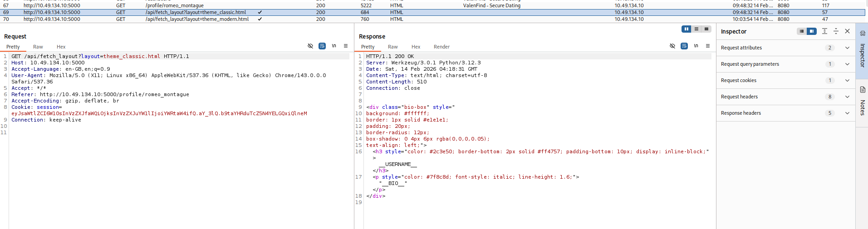
Task: Select side-by-side request/response layout
Action: 687,29
